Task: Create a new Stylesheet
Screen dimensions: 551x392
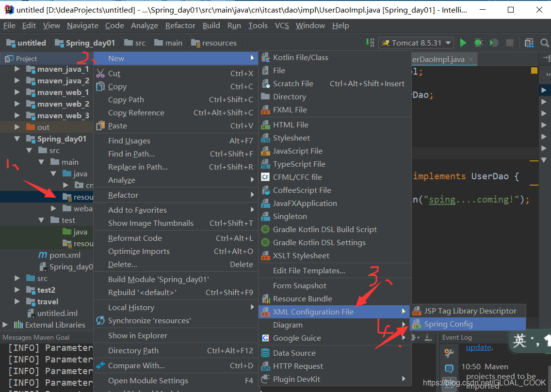Action: pos(335,138)
